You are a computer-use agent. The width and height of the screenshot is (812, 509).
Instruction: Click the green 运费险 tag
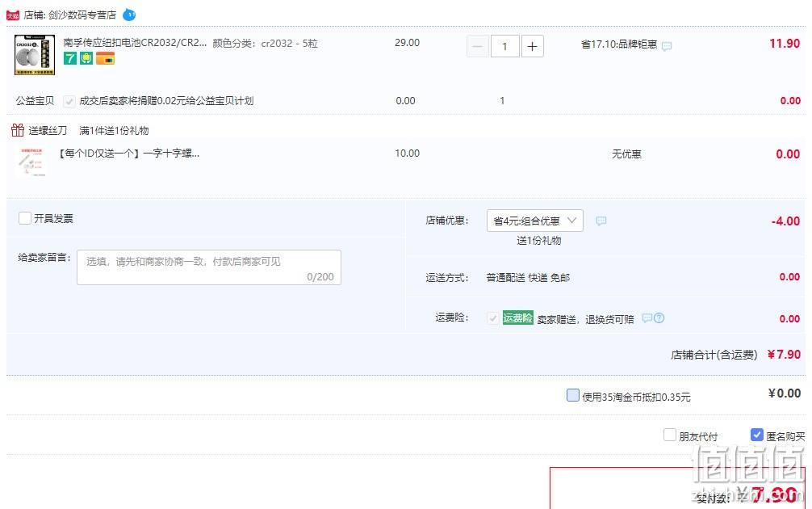point(517,318)
